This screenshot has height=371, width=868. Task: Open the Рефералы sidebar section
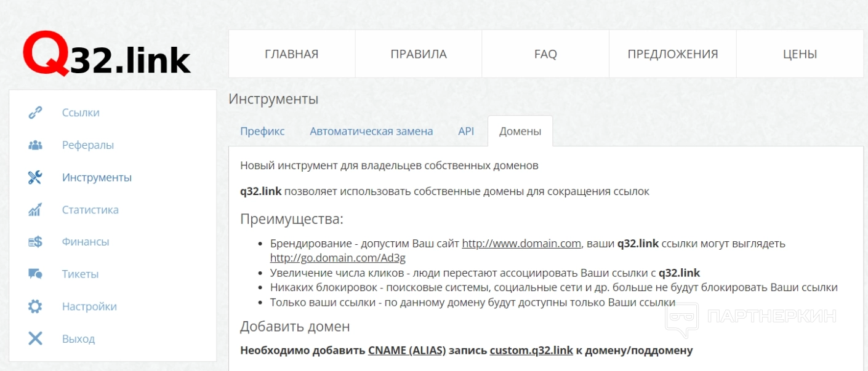click(88, 145)
